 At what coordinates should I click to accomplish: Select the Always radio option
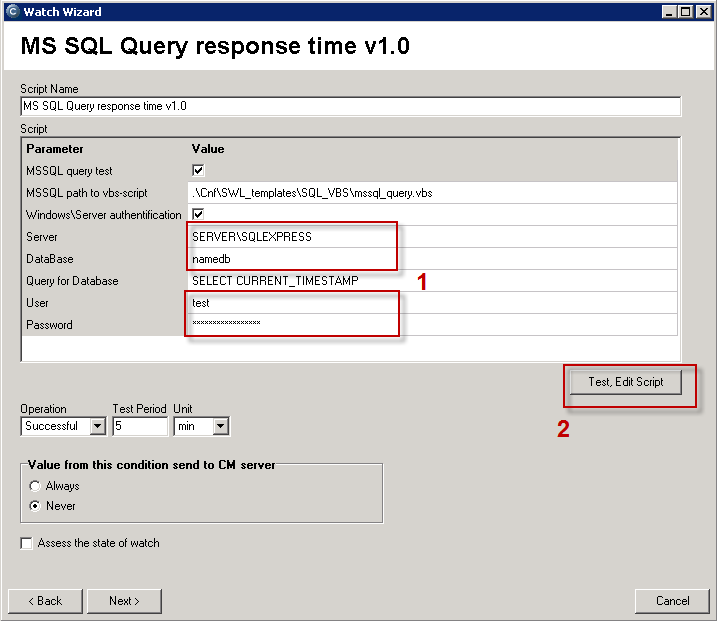[x=35, y=486]
